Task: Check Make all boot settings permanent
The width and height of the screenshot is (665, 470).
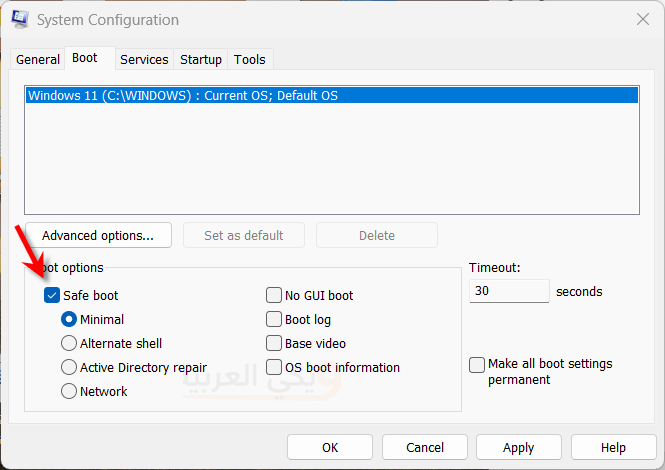Action: tap(477, 365)
